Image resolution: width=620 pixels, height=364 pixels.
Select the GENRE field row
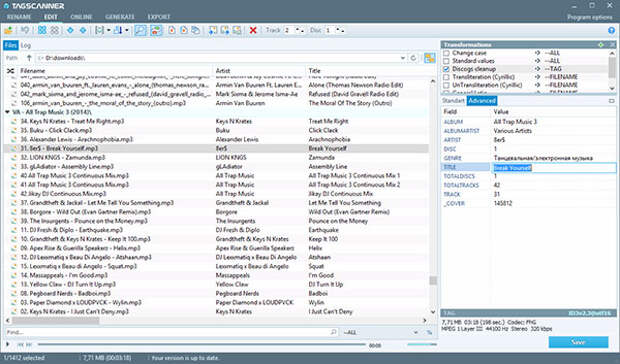point(529,158)
